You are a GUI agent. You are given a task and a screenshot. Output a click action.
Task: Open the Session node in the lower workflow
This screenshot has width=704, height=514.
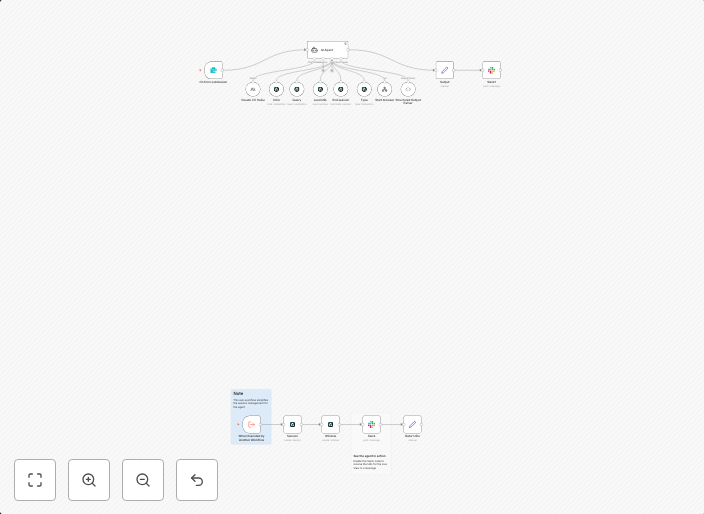click(292, 424)
